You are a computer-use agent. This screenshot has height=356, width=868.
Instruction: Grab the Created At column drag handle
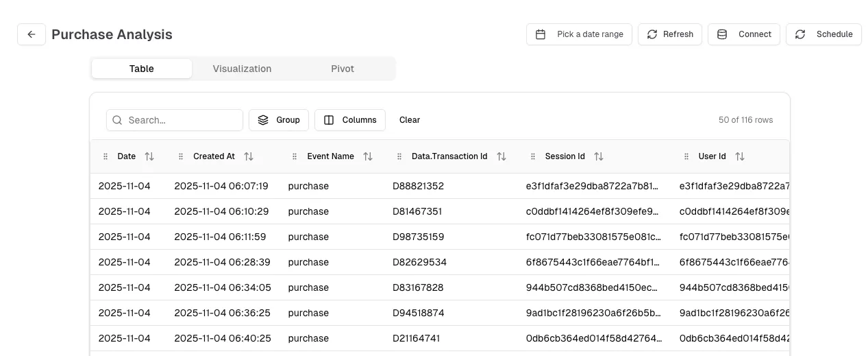(x=181, y=156)
